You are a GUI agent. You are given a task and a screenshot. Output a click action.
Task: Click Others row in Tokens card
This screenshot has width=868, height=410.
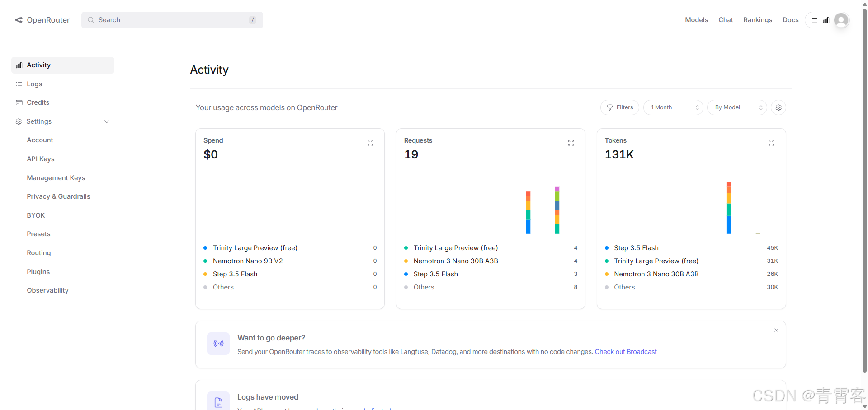691,287
